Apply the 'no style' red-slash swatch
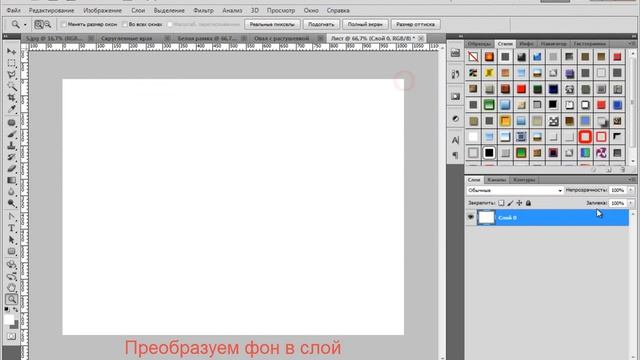Viewport: 640px width, 360px height. pos(473,57)
